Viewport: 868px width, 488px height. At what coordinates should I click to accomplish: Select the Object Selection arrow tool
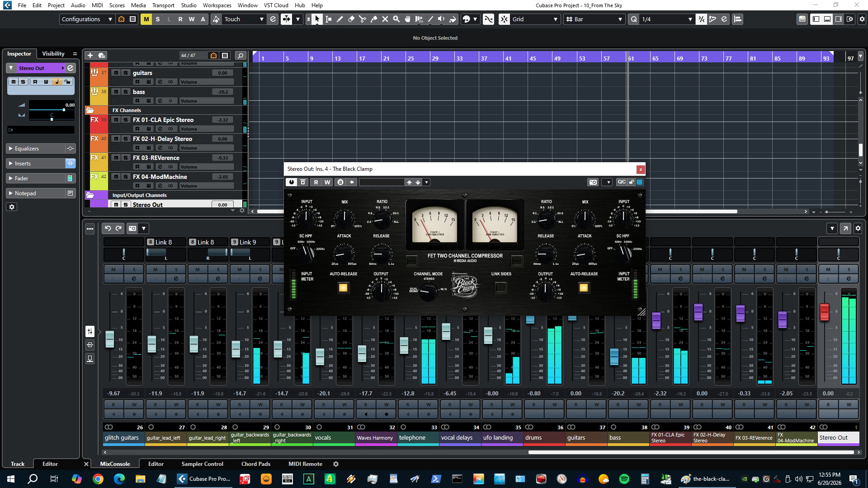point(317,19)
